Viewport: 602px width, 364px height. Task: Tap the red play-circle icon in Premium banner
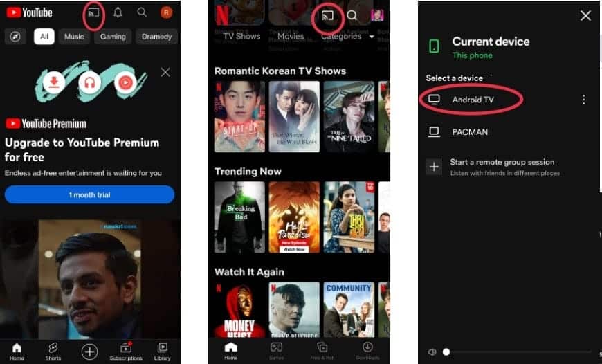tap(125, 82)
